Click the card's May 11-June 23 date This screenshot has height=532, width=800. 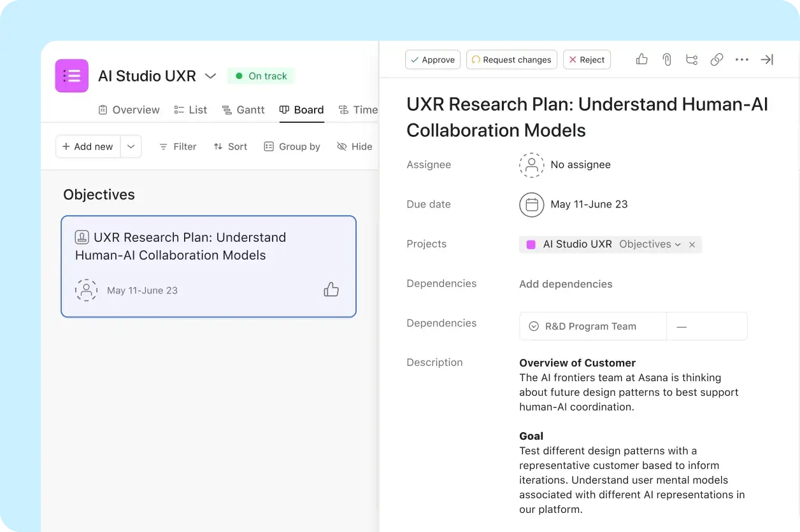142,291
